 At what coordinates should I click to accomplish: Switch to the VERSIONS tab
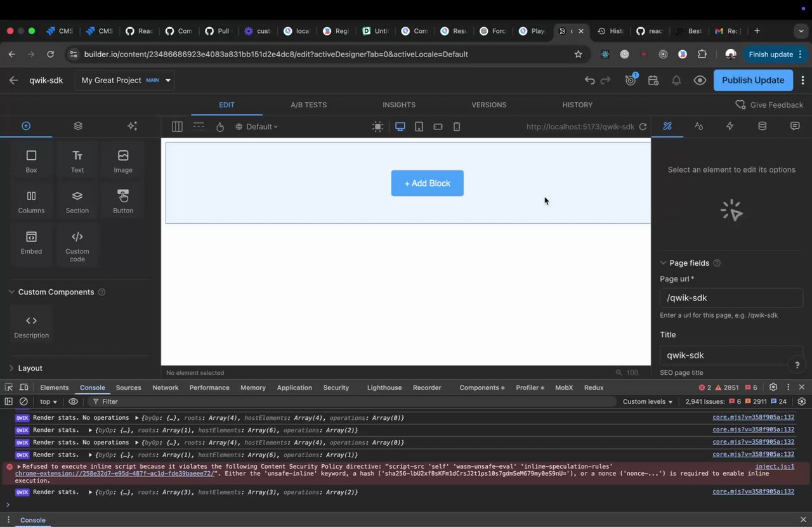[489, 105]
